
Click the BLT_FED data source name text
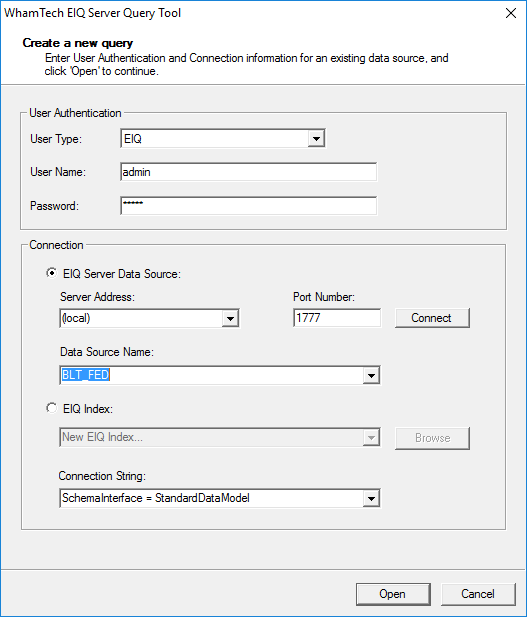pyautogui.click(x=85, y=375)
